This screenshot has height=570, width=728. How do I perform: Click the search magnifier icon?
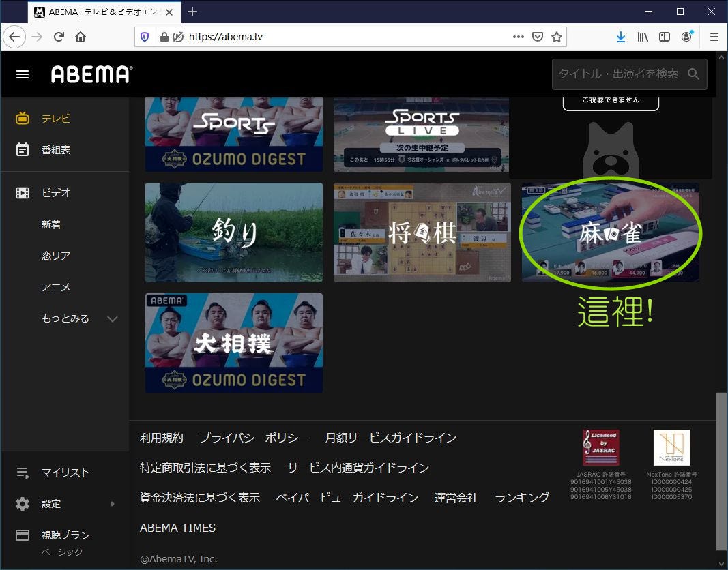point(693,74)
